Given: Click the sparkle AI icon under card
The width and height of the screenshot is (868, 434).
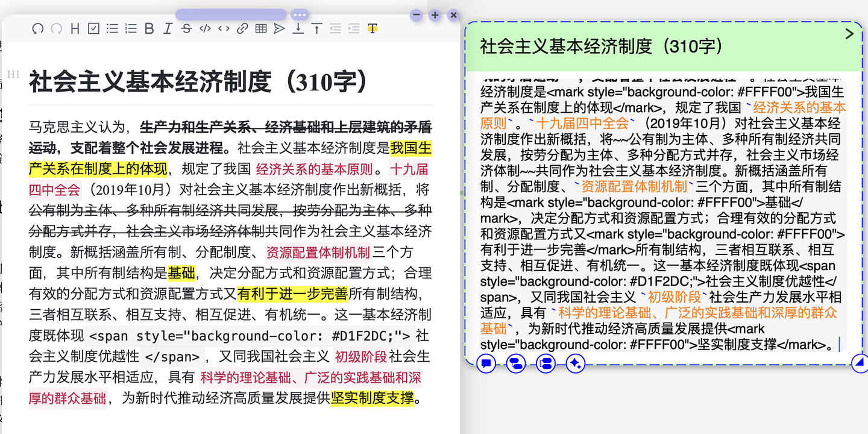Looking at the screenshot, I should (575, 363).
